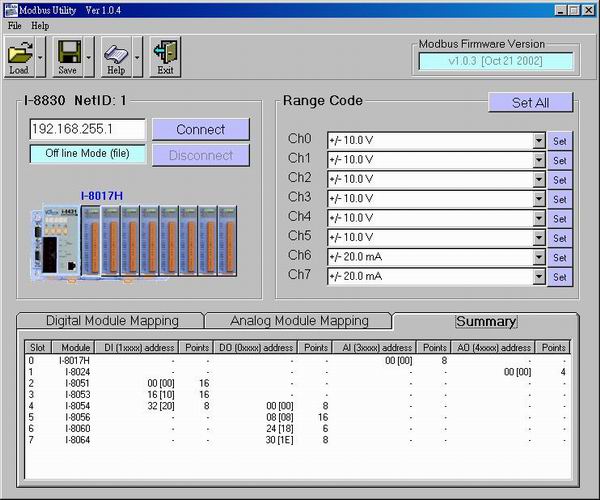This screenshot has height=500, width=600.
Task: Click the IP address field 192.168.255.1
Action: (88, 129)
